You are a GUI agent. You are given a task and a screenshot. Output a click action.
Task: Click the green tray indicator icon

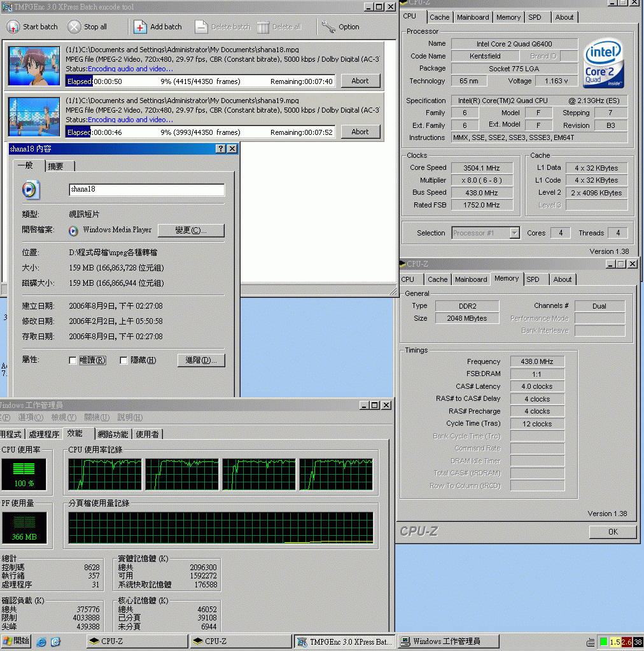pyautogui.click(x=604, y=642)
